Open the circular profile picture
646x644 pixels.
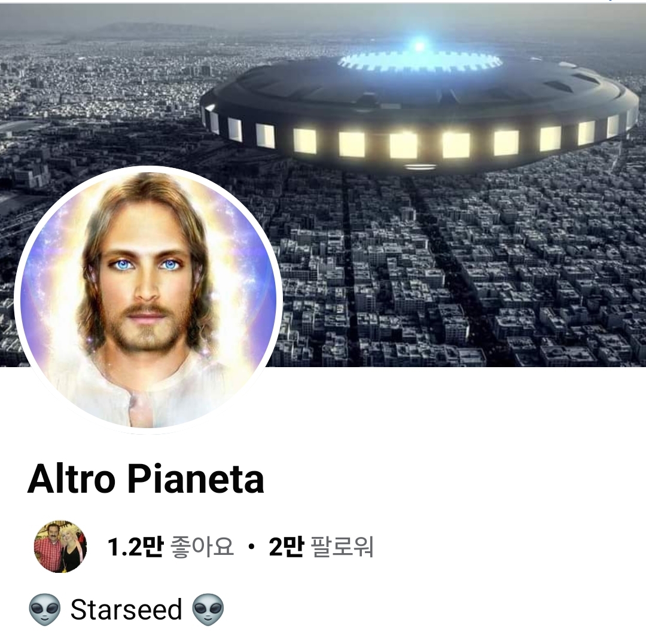(x=148, y=300)
